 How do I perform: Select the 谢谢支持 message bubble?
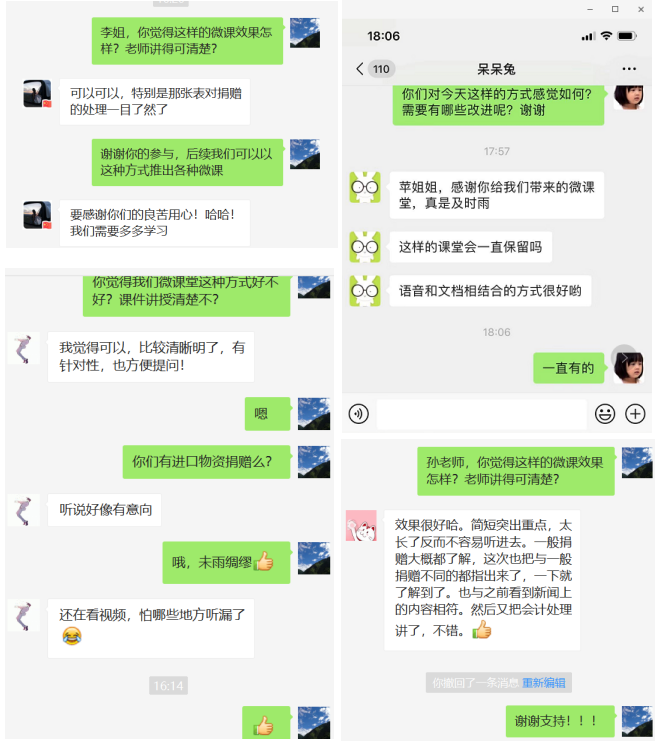point(559,721)
